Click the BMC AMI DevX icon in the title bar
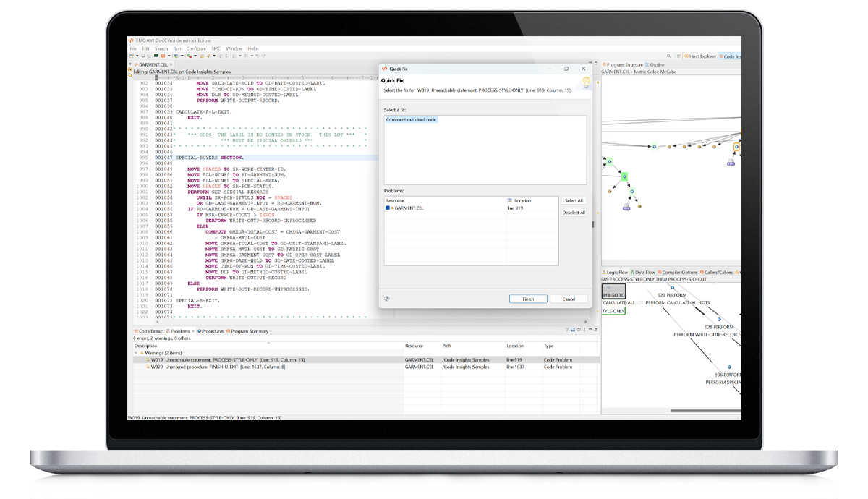Viewport: 868px width, 499px height. [131, 41]
